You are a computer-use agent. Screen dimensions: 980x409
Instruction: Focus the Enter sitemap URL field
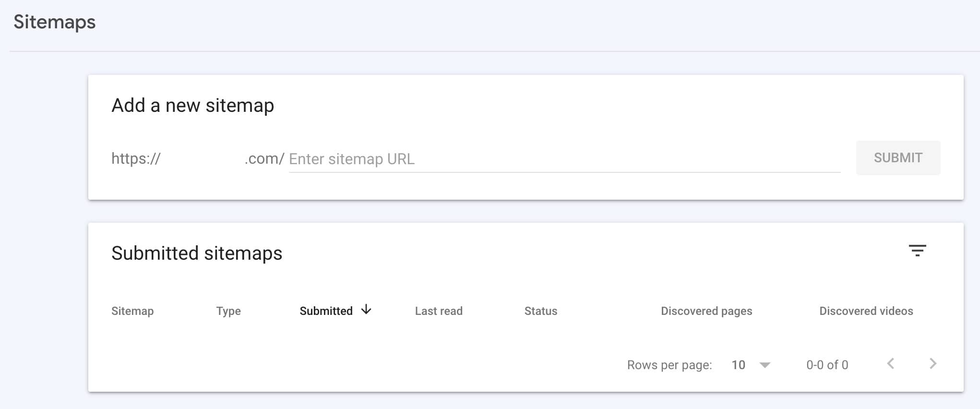(564, 159)
